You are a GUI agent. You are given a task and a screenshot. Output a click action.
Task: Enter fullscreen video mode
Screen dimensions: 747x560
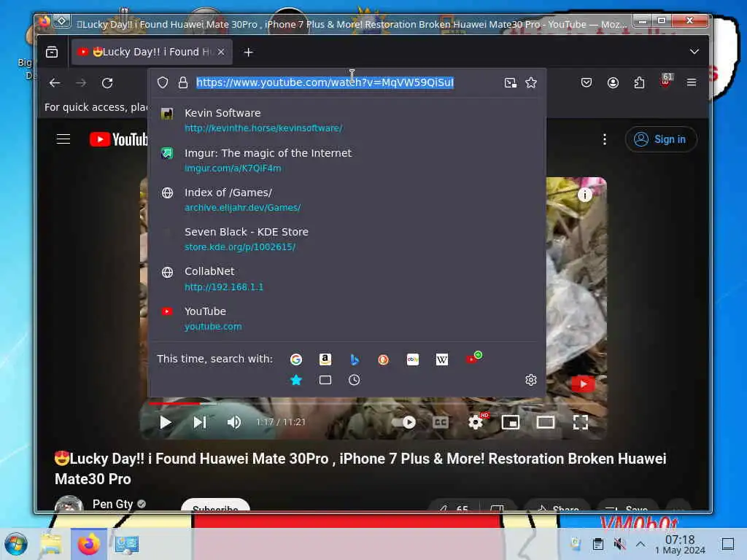(x=580, y=422)
